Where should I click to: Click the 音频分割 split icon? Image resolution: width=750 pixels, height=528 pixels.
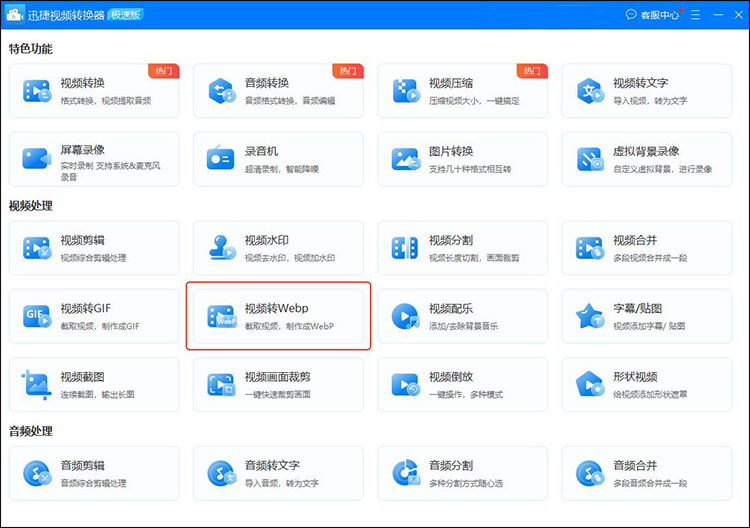406,473
